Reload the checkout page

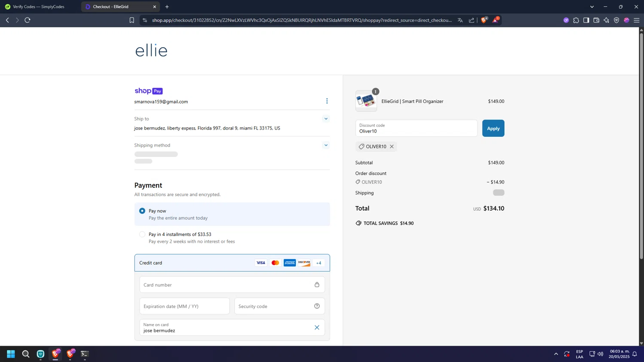coord(27,20)
